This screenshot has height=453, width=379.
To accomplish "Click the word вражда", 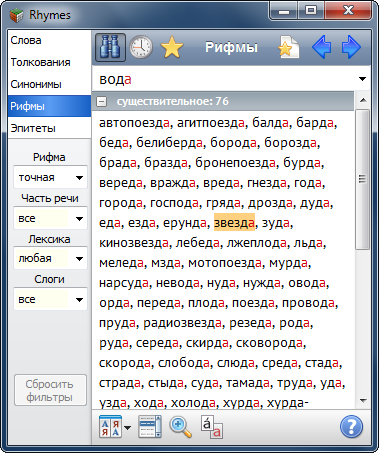I will [x=173, y=183].
